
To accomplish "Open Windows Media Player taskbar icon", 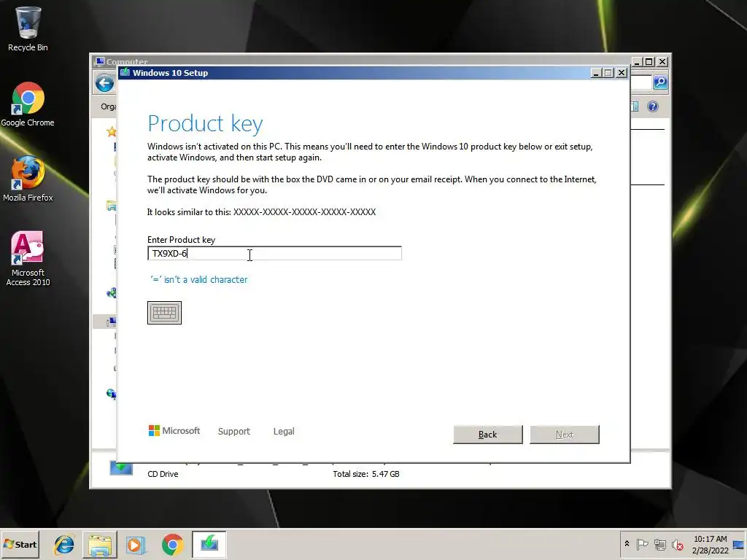I will click(x=135, y=544).
